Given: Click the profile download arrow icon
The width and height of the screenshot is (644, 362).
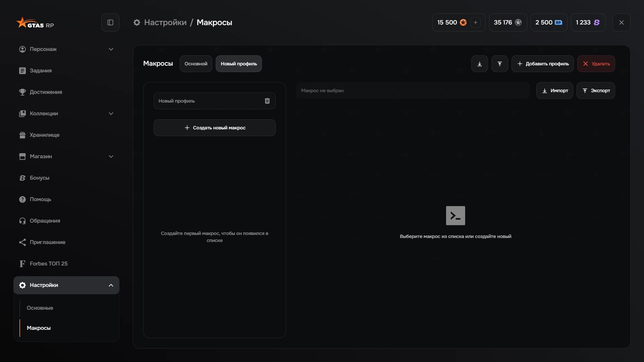Looking at the screenshot, I should coord(480,64).
